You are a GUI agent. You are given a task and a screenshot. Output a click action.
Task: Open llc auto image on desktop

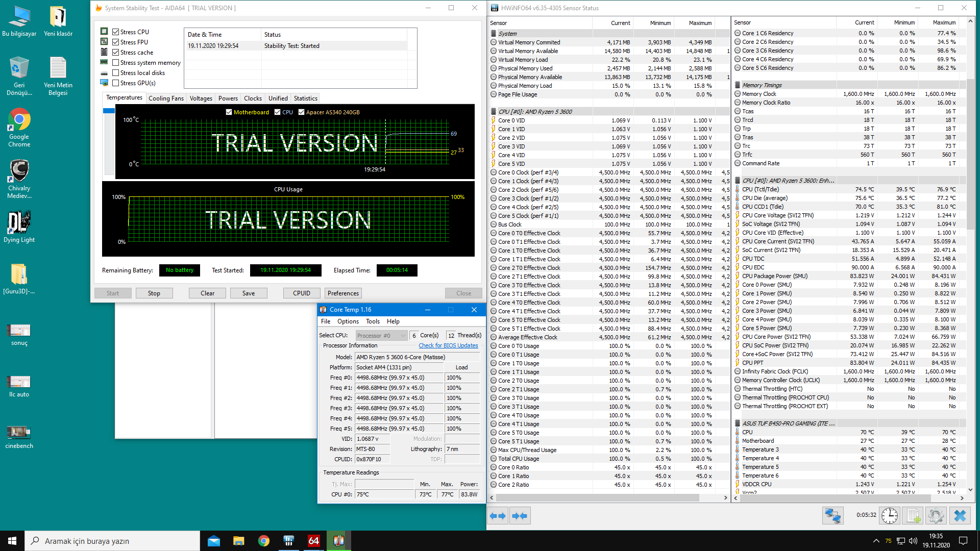coord(19,386)
